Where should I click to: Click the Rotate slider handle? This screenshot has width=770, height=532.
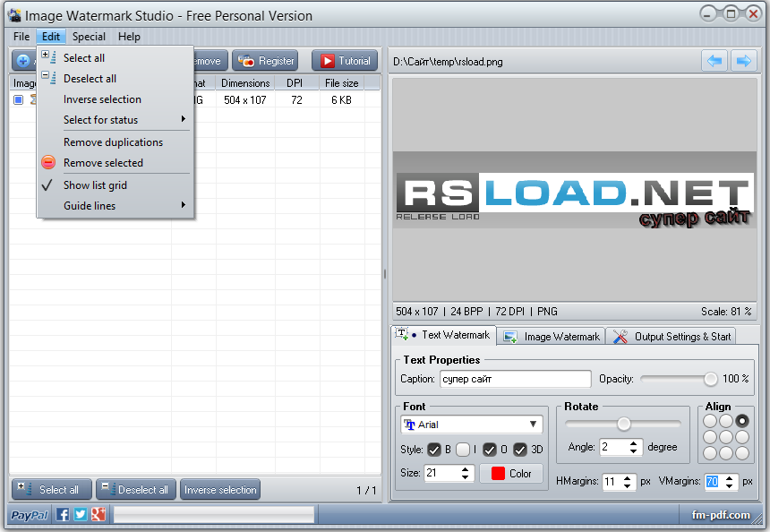pyautogui.click(x=624, y=424)
